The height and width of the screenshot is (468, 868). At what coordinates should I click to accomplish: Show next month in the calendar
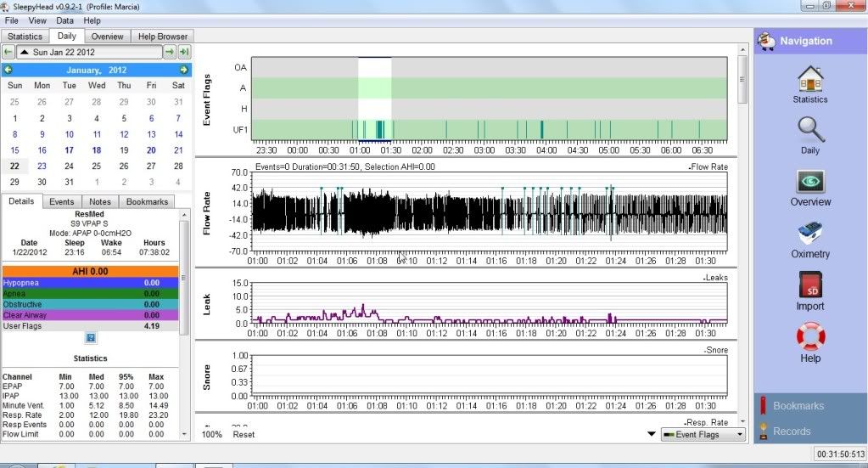(x=184, y=70)
